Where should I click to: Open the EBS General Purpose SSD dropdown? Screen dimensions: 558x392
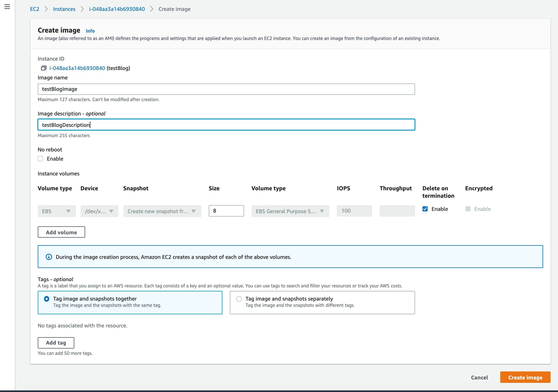290,211
